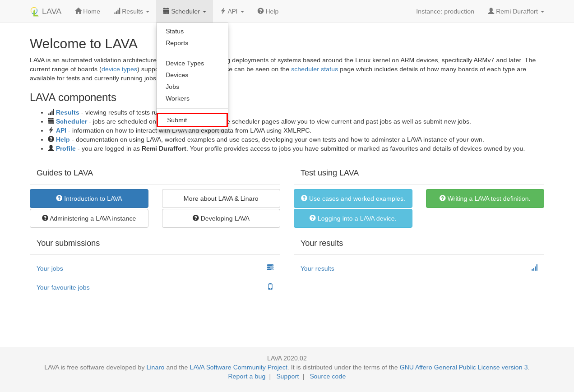Open the Remi Duraffort user dropdown caret

(542, 12)
